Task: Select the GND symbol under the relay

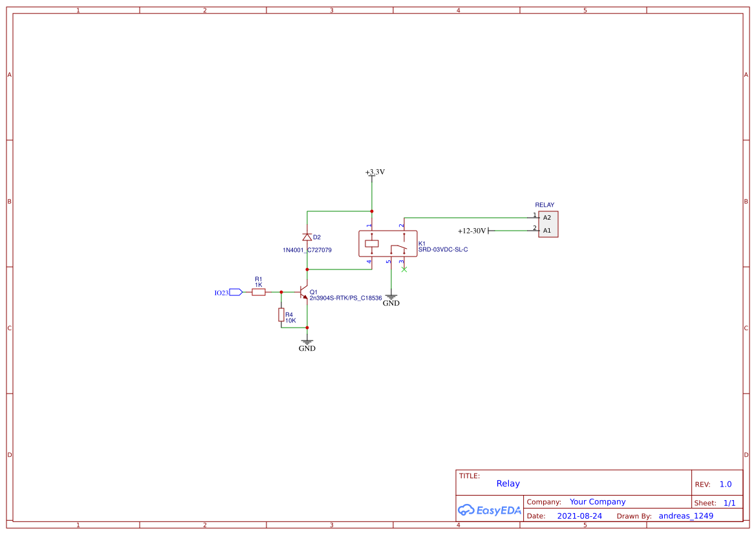Action: click(x=391, y=297)
